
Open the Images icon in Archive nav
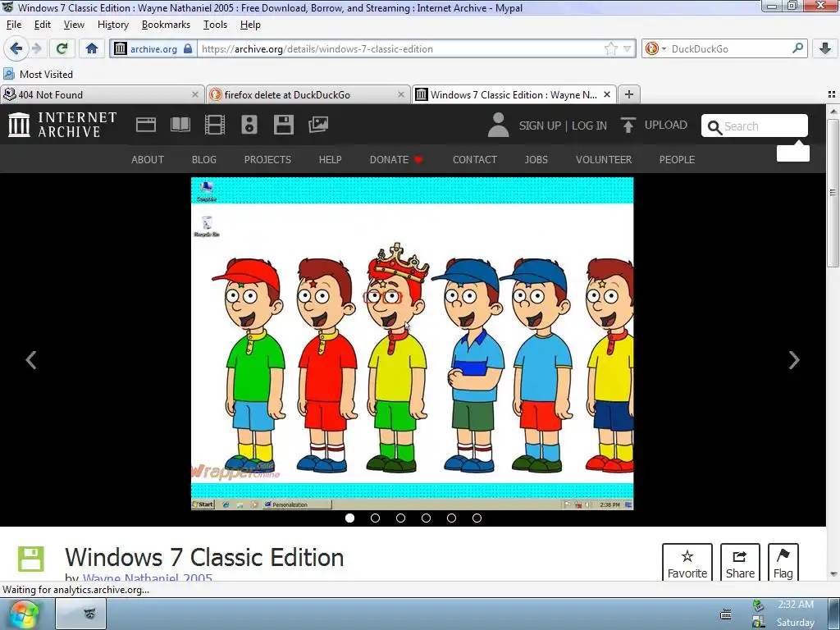pyautogui.click(x=318, y=125)
